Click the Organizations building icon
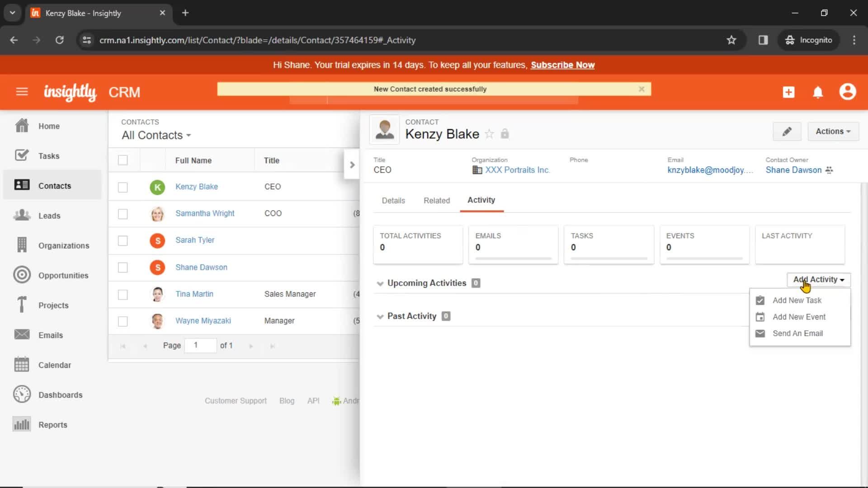 click(22, 245)
